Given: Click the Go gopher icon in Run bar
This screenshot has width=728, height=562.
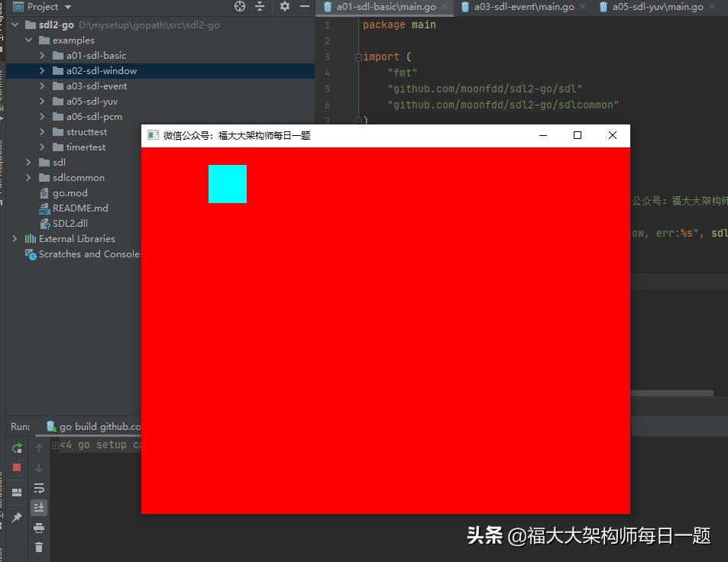Looking at the screenshot, I should [51, 426].
